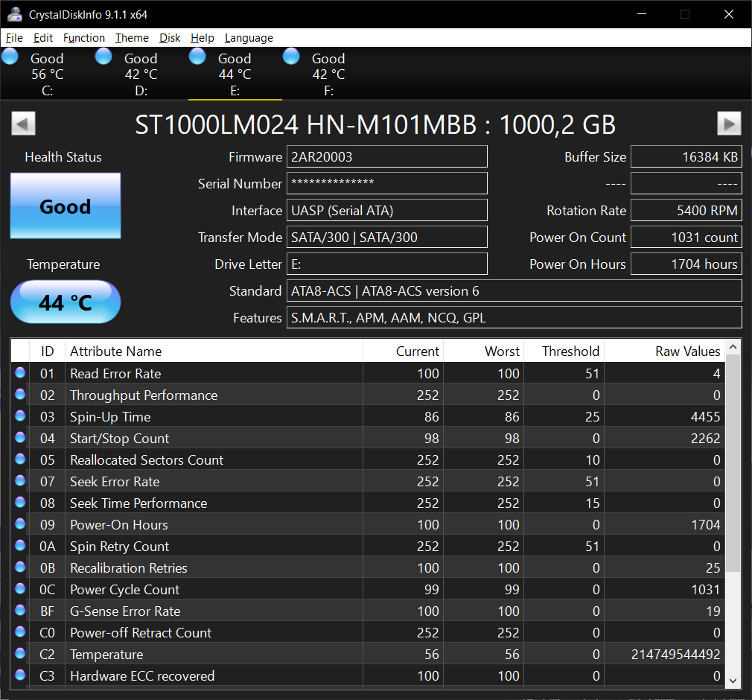Open the Function menu
752x700 pixels.
pos(83,37)
